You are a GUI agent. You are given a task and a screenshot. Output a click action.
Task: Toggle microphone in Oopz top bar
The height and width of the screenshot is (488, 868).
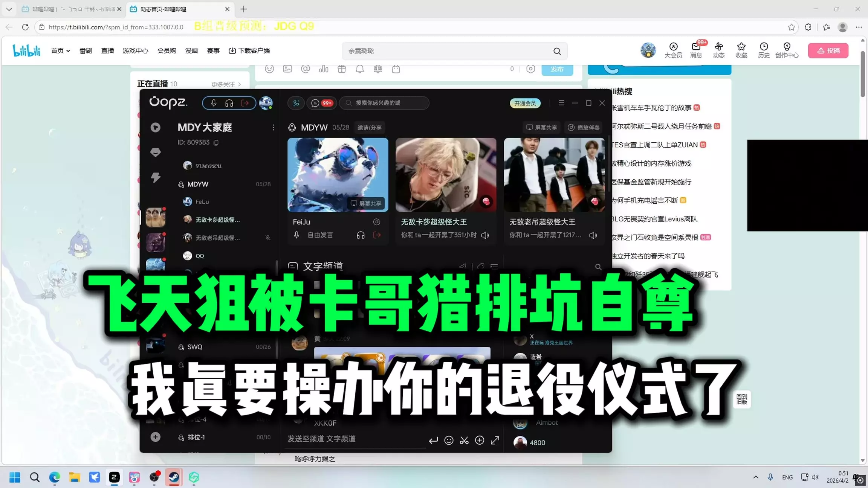point(214,103)
